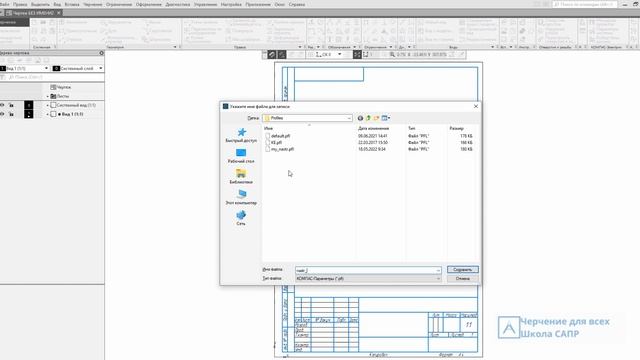
Task: Expand the Виды ribbon group arrow
Action: tap(492, 47)
